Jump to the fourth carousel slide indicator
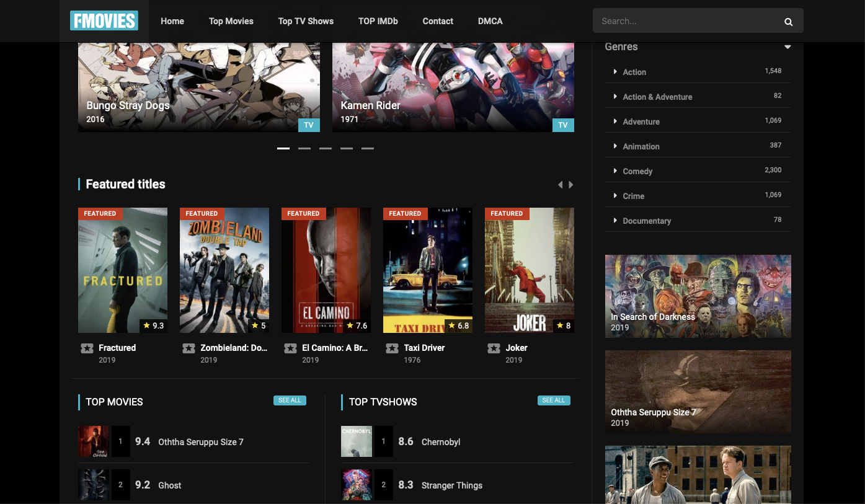Image resolution: width=865 pixels, height=504 pixels. [x=347, y=149]
